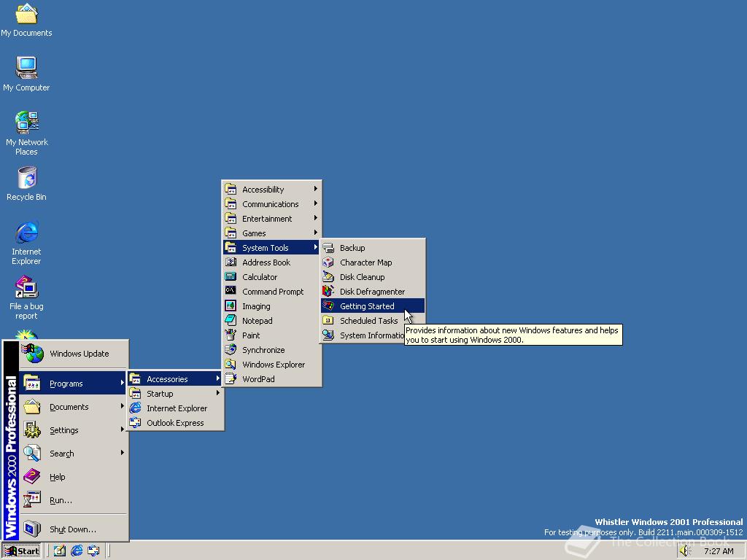Expand the Communications submenu
The height and width of the screenshot is (560, 747).
[x=271, y=204]
